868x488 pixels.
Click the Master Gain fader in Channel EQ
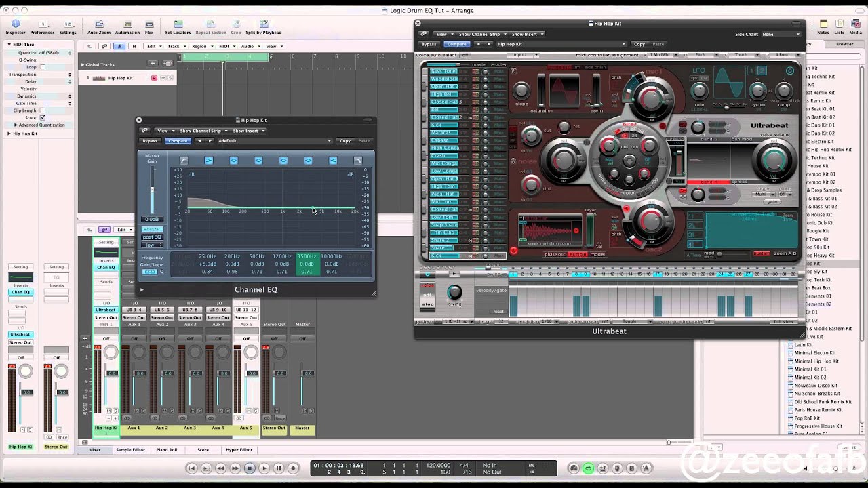152,188
